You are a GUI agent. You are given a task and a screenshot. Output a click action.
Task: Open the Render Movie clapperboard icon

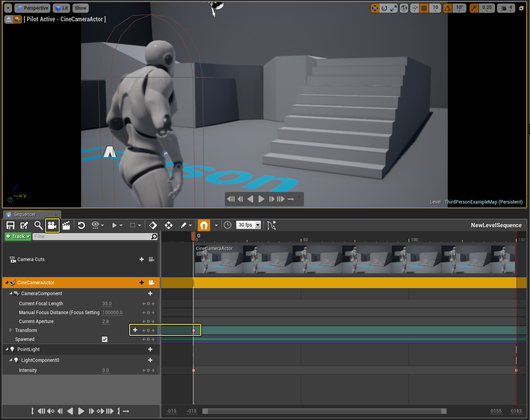tap(66, 225)
